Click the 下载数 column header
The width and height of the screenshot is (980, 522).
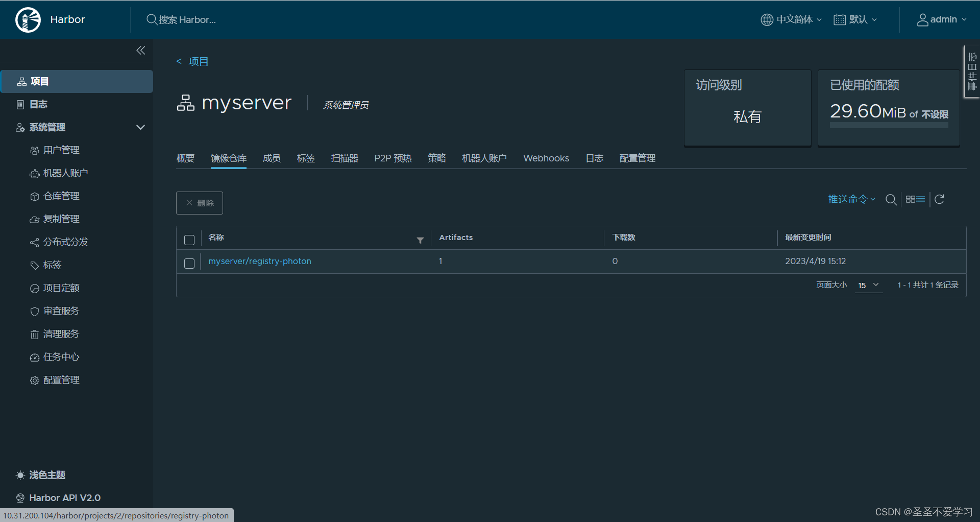(624, 238)
